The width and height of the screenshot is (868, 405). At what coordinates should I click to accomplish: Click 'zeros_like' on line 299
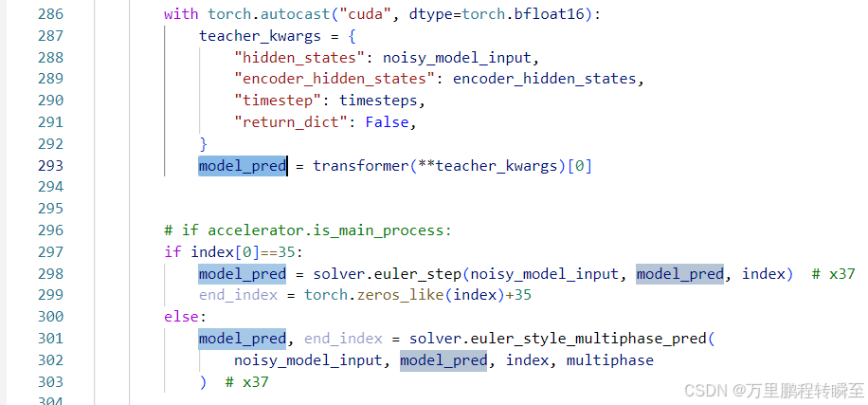tap(400, 295)
